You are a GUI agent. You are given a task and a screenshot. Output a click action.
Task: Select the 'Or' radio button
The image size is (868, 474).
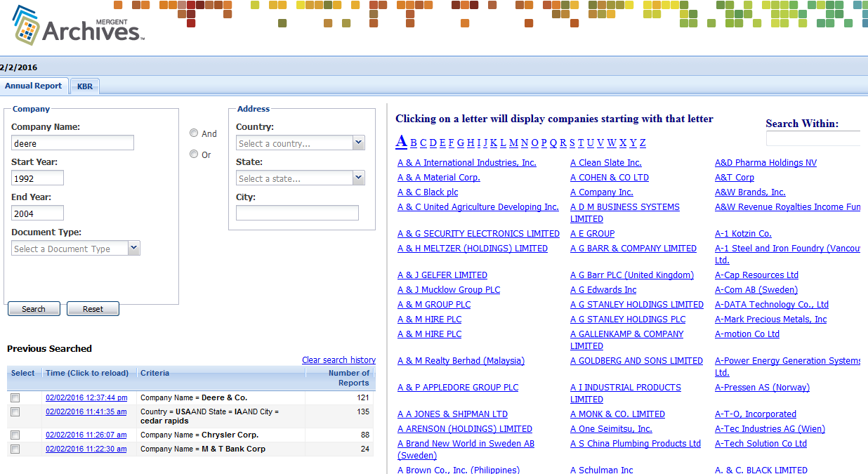point(194,154)
